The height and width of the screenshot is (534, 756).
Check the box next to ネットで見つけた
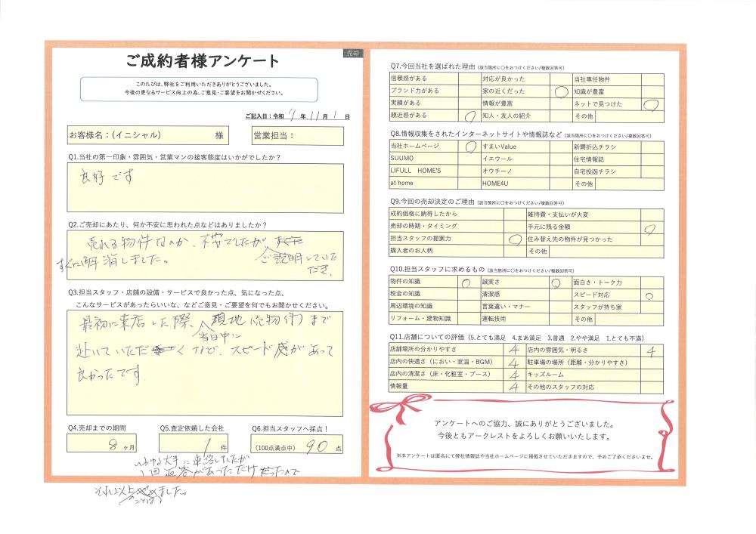click(652, 103)
